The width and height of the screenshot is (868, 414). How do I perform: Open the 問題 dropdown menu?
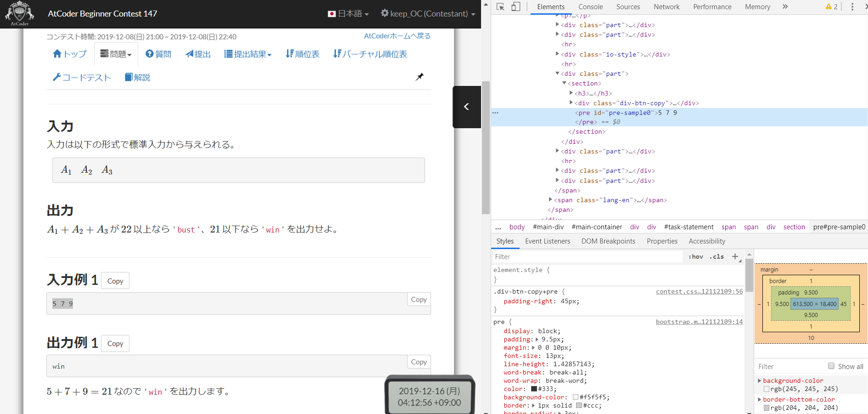click(x=116, y=54)
